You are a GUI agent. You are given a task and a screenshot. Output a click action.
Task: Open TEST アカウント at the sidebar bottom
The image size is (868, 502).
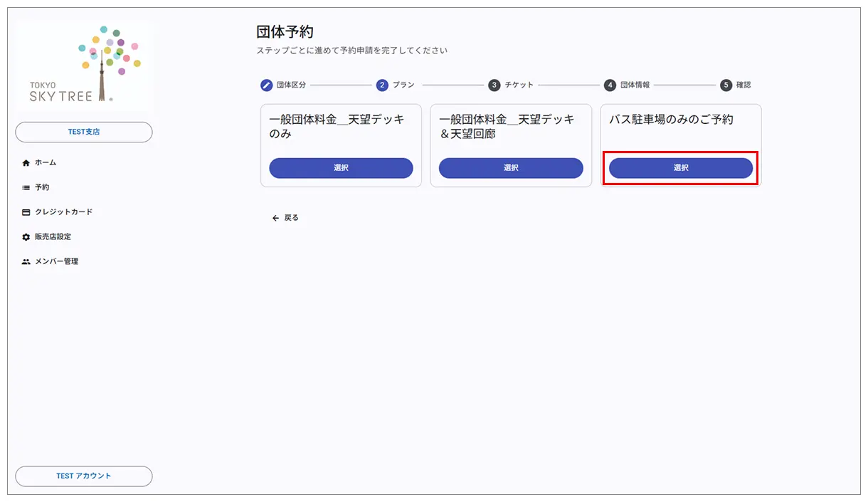[x=83, y=476]
